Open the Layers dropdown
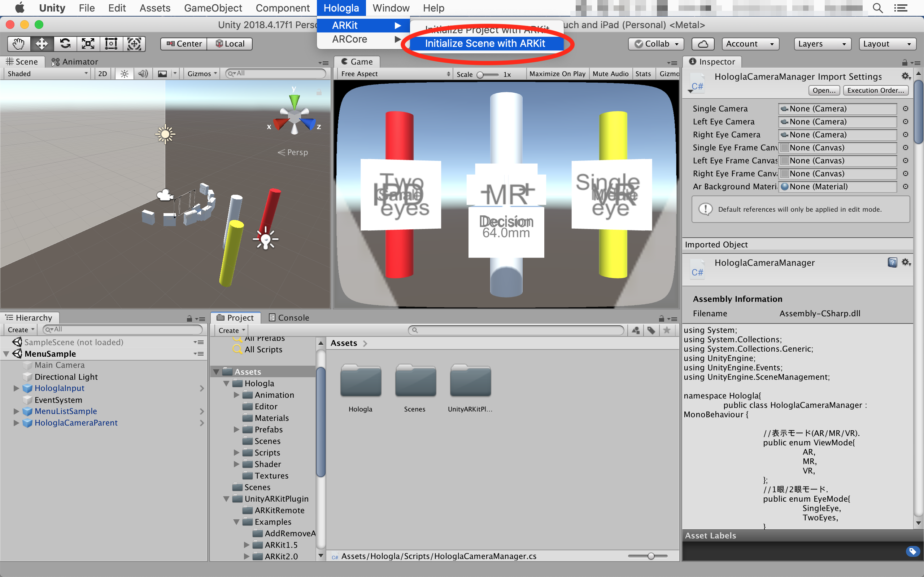 click(822, 44)
